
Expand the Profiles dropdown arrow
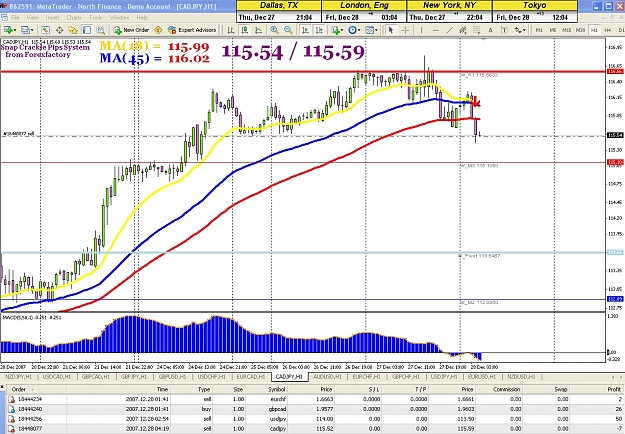[x=32, y=30]
